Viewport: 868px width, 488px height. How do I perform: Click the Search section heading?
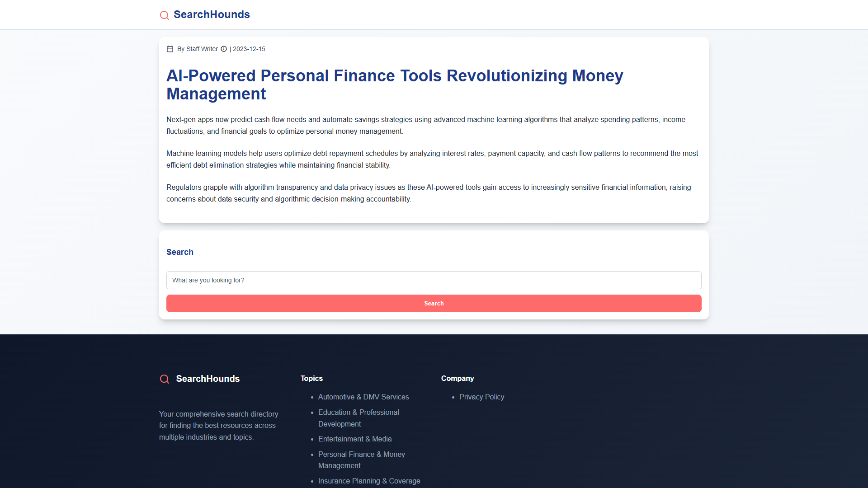point(180,252)
